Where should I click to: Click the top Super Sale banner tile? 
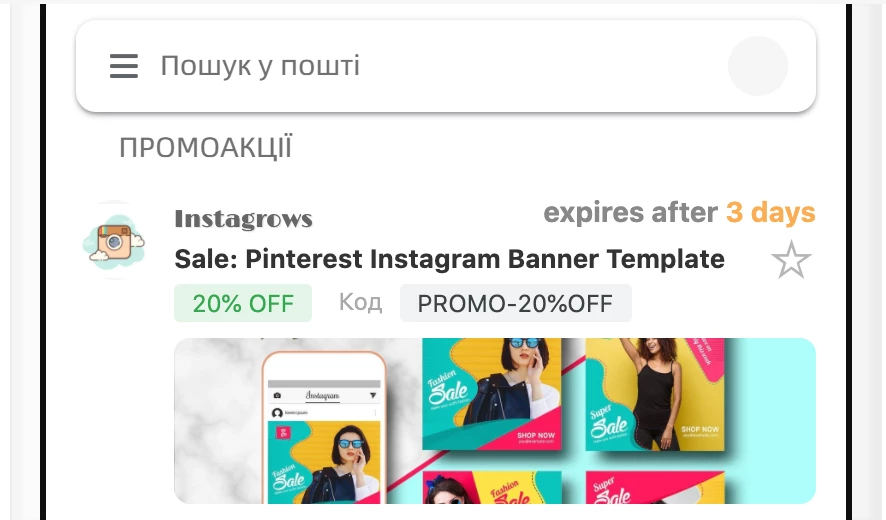[x=654, y=394]
